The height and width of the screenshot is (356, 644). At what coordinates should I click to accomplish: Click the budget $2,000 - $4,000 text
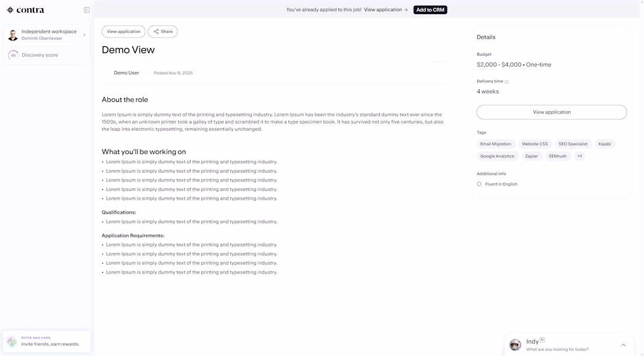[499, 64]
